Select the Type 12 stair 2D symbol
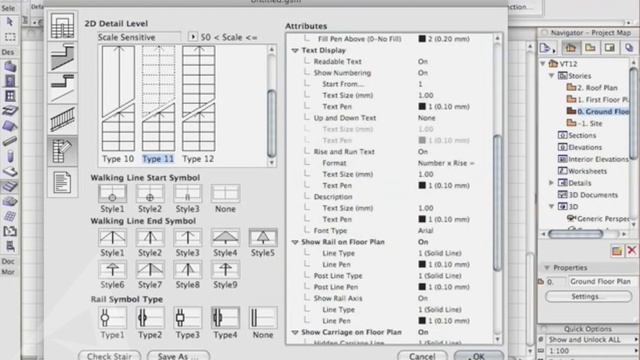Viewport: 640px width, 360px height. [198, 104]
